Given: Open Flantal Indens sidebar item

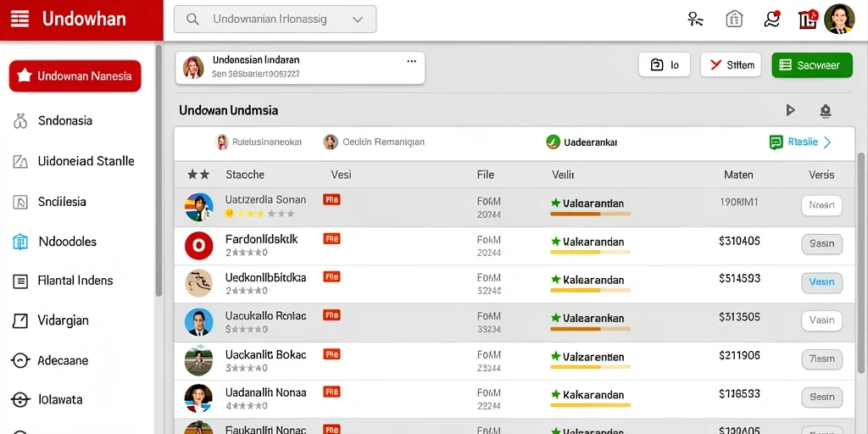Looking at the screenshot, I should tap(77, 281).
